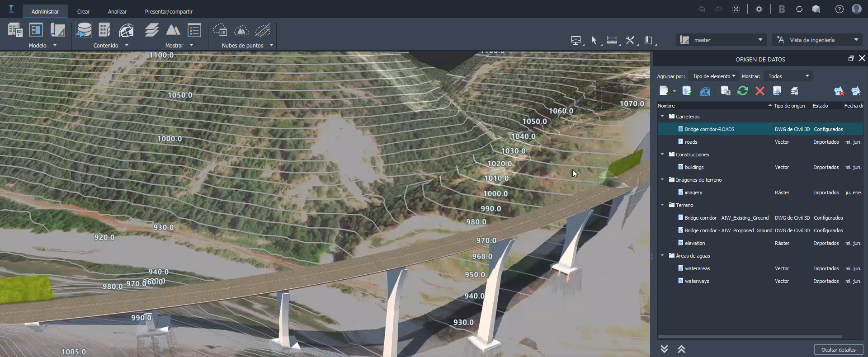Viewport: 868px width, 357px height.
Task: Click the buildings style icon in Contenido group
Action: coord(104,30)
